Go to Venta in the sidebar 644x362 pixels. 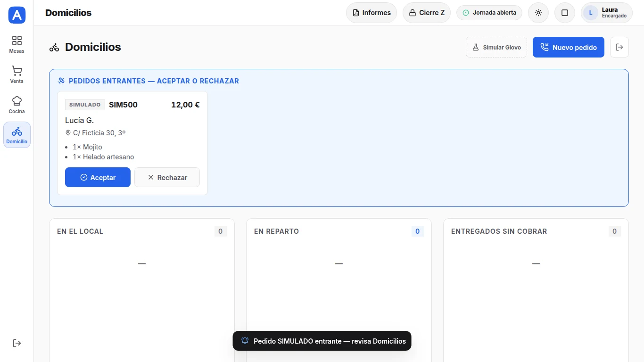pos(17,74)
